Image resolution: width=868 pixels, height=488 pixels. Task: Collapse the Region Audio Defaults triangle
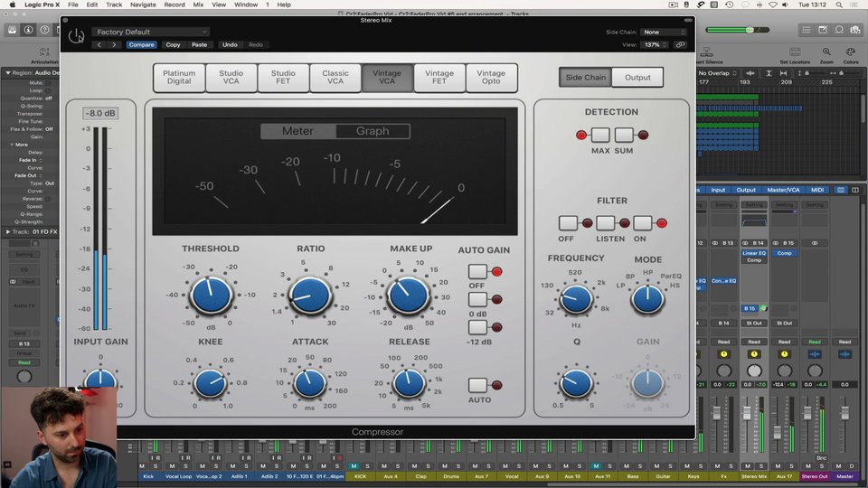8,72
